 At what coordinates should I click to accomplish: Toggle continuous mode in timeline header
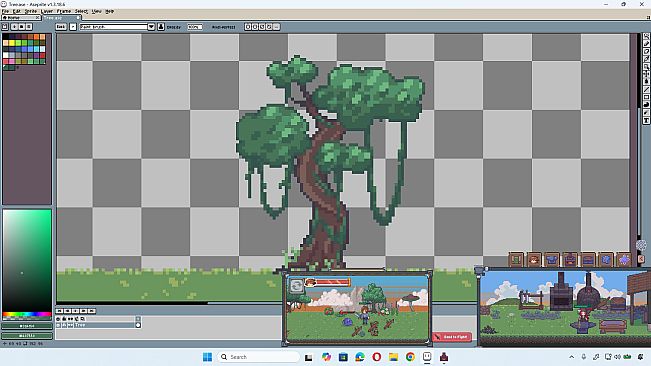pyautogui.click(x=70, y=319)
